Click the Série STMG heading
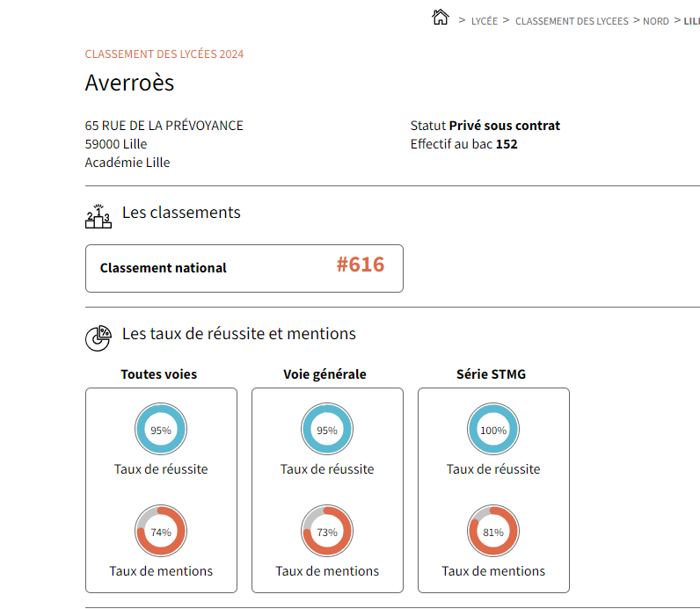 pyautogui.click(x=491, y=373)
